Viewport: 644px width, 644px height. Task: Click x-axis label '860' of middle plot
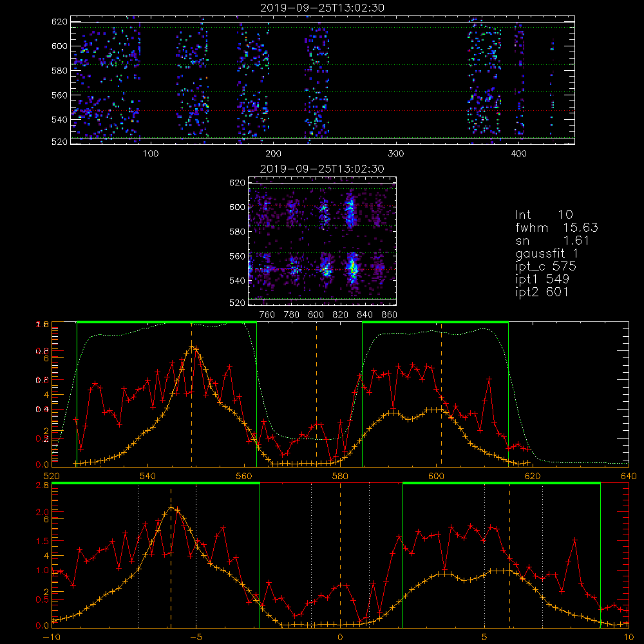tap(390, 315)
